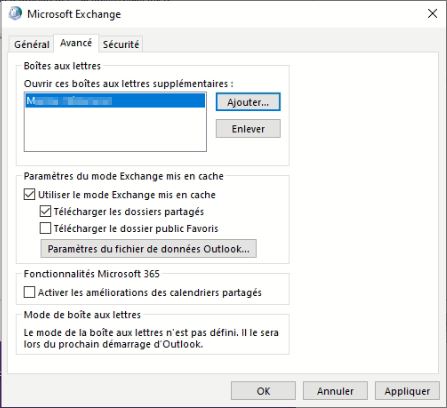Click the Ajouter... button

pos(248,102)
